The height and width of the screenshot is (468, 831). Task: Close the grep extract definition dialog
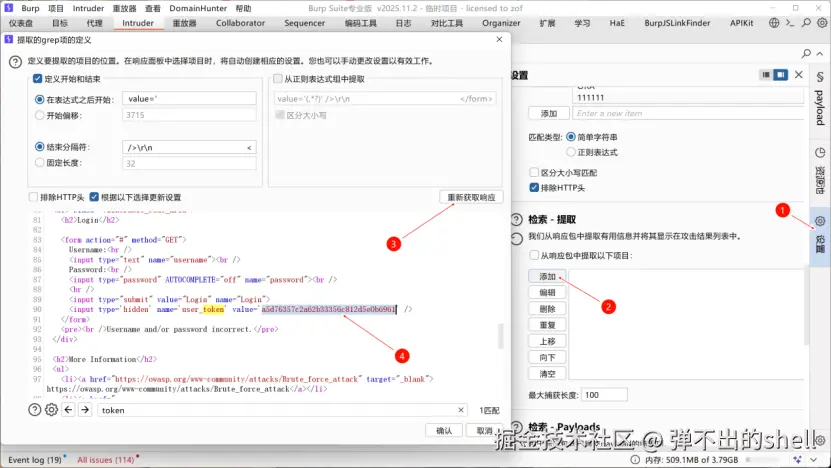click(x=499, y=39)
